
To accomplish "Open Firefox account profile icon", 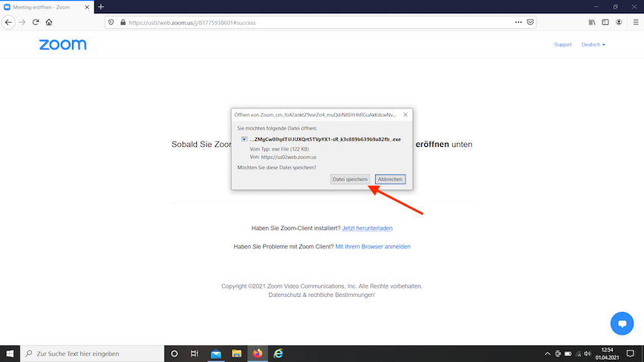I will [x=619, y=22].
